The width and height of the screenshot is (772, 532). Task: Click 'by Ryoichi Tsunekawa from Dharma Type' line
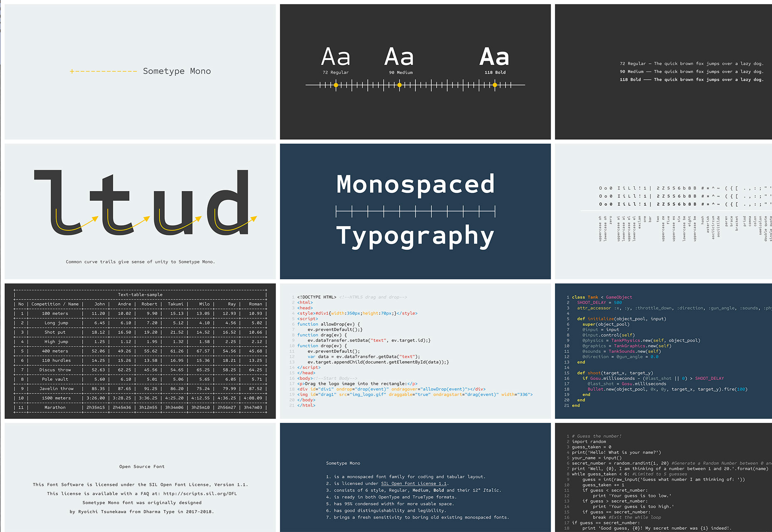[142, 512]
